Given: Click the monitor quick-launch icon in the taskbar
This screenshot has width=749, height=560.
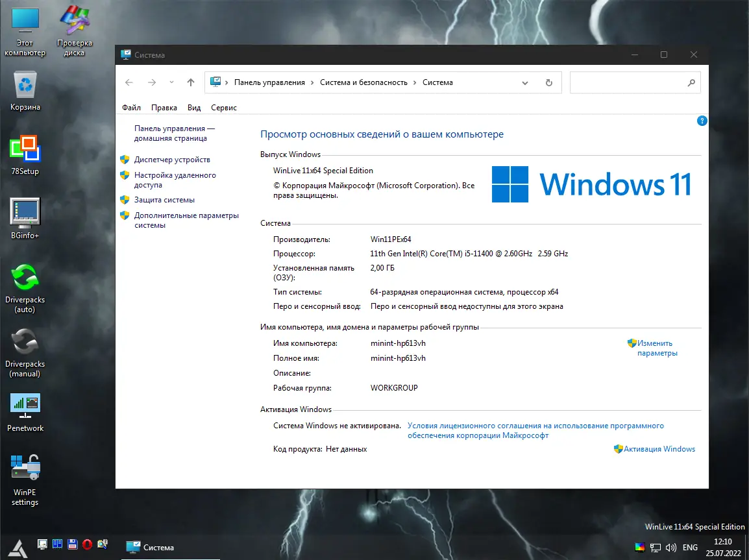Looking at the screenshot, I should point(43,544).
